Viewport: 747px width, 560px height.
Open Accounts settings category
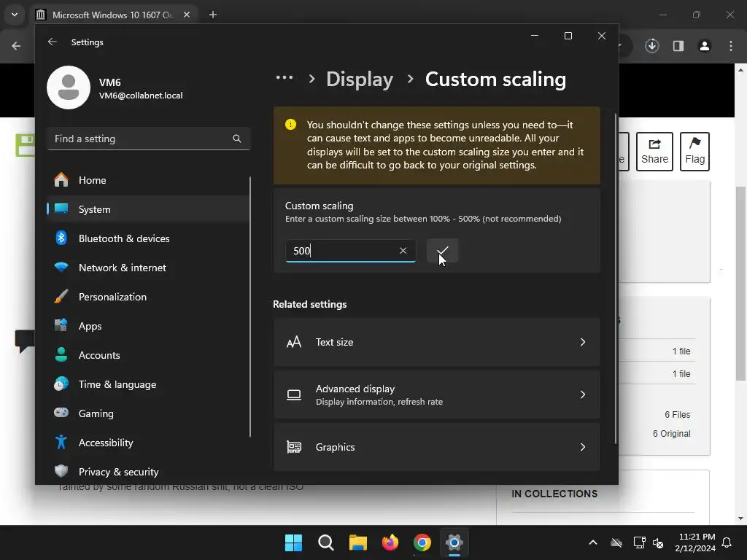pyautogui.click(x=148, y=355)
